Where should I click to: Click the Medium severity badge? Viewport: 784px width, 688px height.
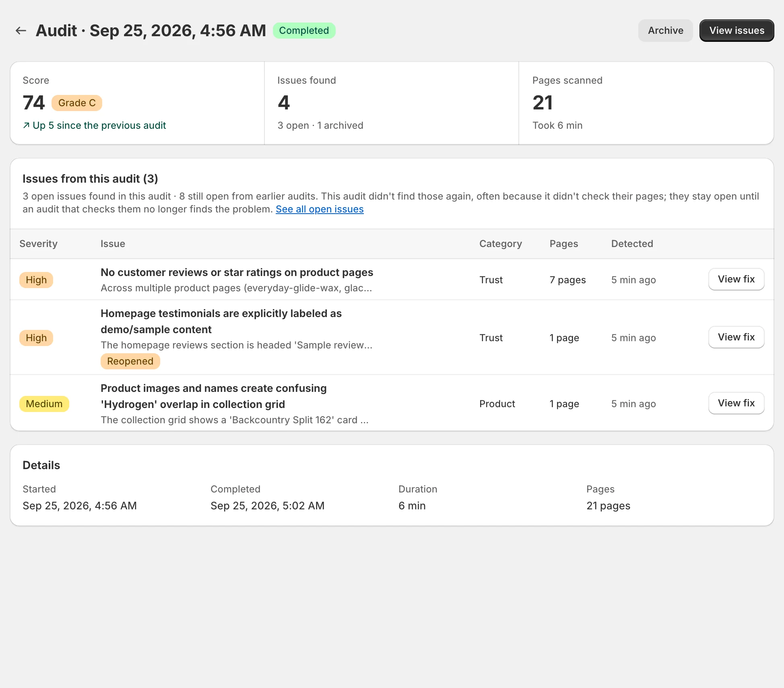(x=44, y=404)
